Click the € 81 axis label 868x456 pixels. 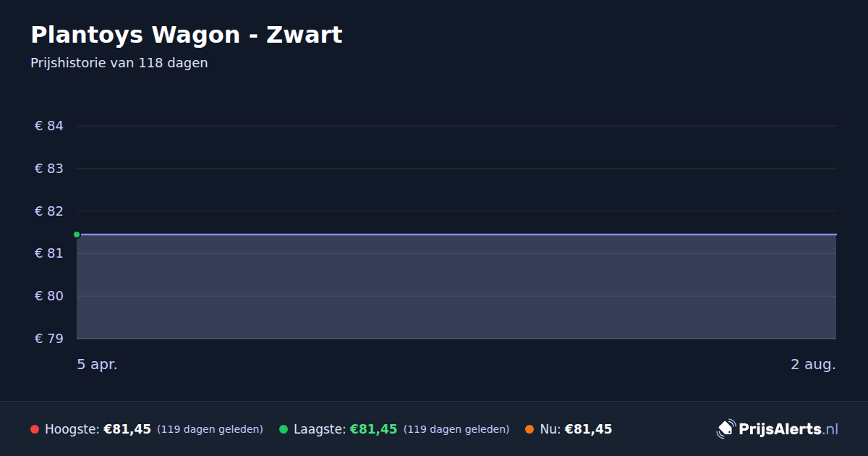point(49,253)
